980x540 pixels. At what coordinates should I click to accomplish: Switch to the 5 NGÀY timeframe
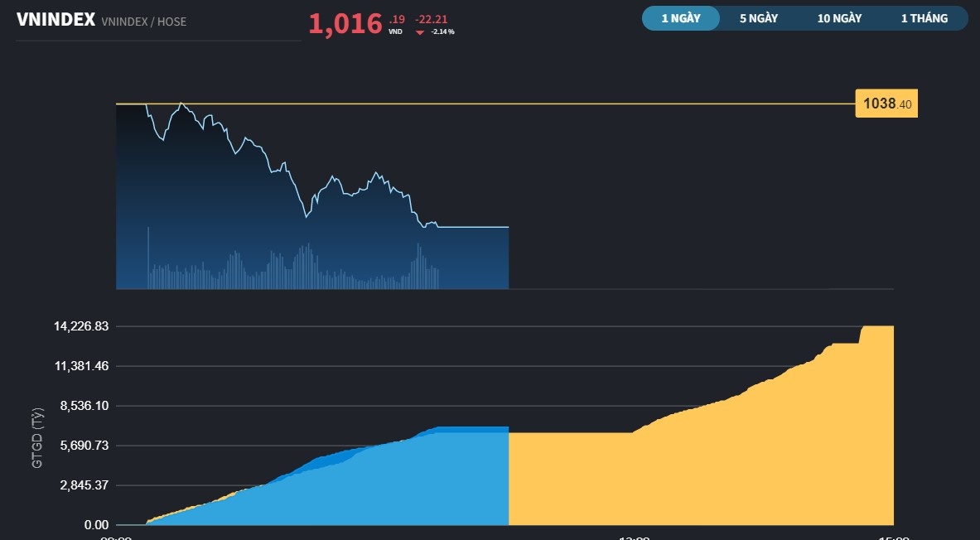click(x=759, y=18)
